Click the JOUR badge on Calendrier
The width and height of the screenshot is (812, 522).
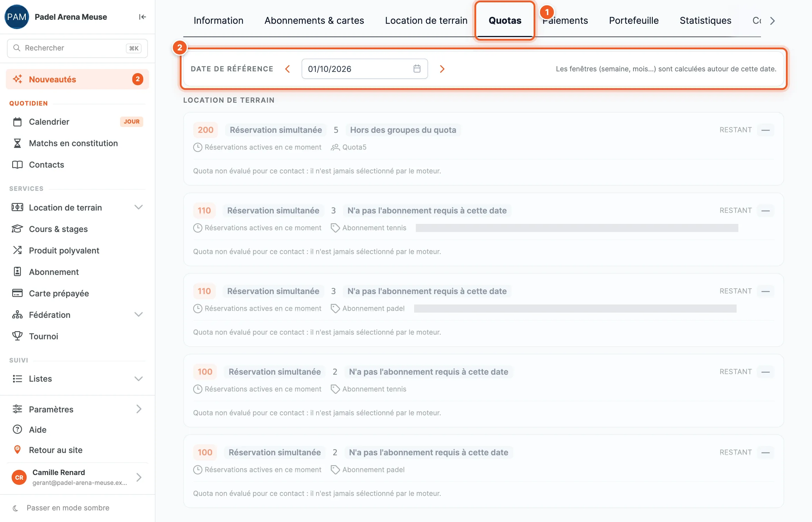click(131, 121)
